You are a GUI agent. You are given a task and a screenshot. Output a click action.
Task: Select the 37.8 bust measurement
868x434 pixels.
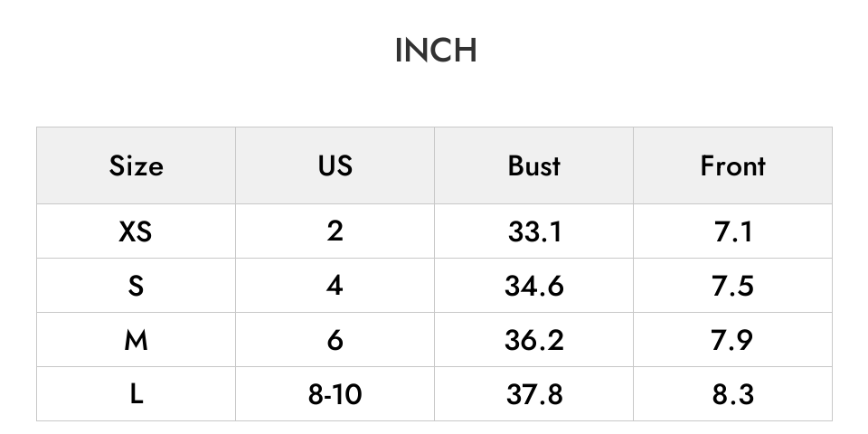point(533,393)
